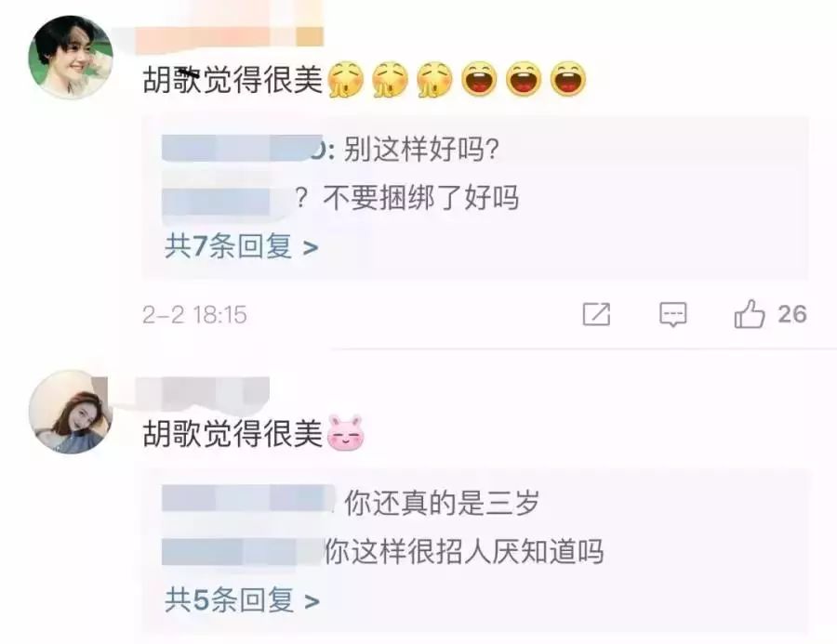
Task: Open the reply 不要捆绑了好吗
Action: pyautogui.click(x=420, y=198)
